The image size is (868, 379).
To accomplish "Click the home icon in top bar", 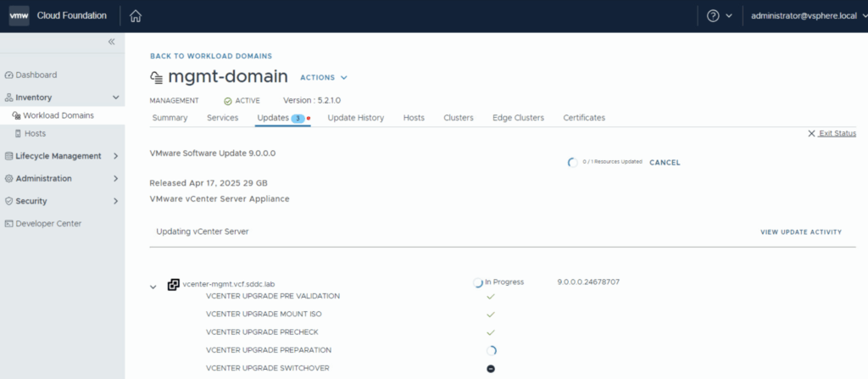I will coord(136,16).
